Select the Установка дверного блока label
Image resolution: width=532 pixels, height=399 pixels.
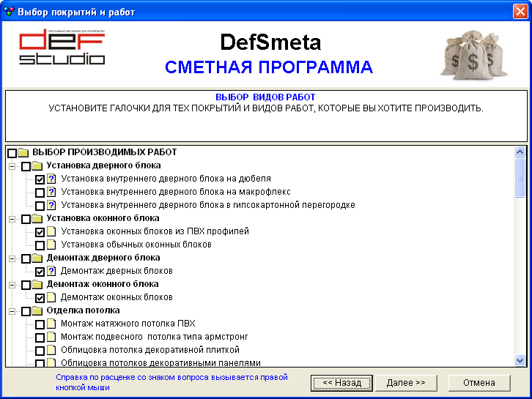(x=103, y=165)
